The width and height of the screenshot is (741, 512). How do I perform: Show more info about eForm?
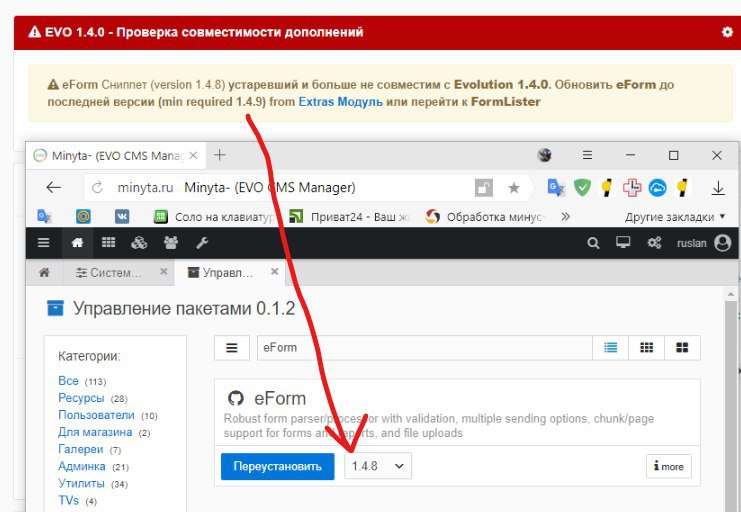668,467
